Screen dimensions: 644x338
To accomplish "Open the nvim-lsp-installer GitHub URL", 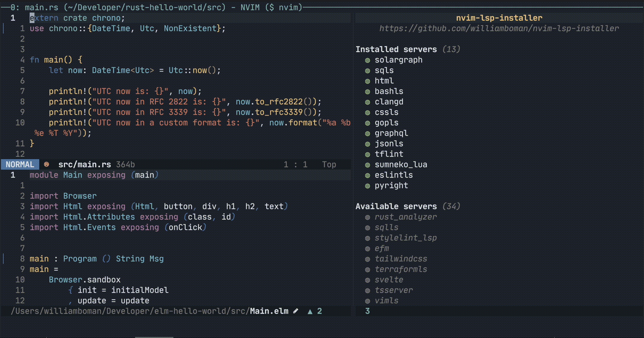I will (499, 28).
